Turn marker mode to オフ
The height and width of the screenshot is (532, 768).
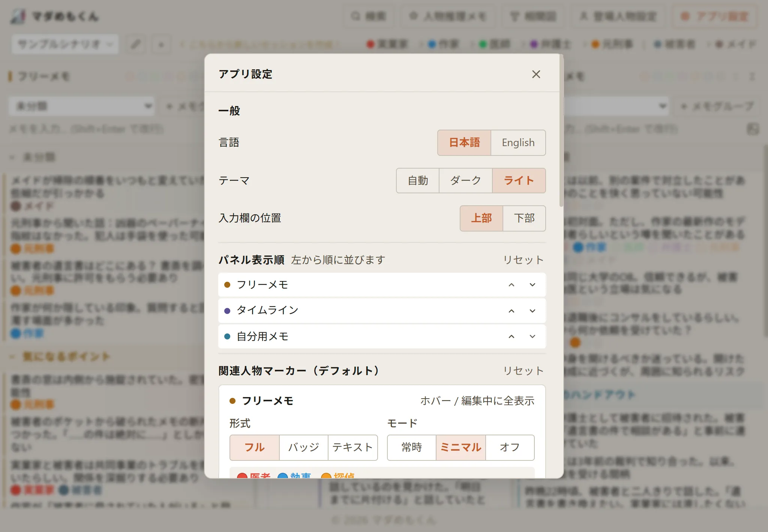click(x=510, y=447)
